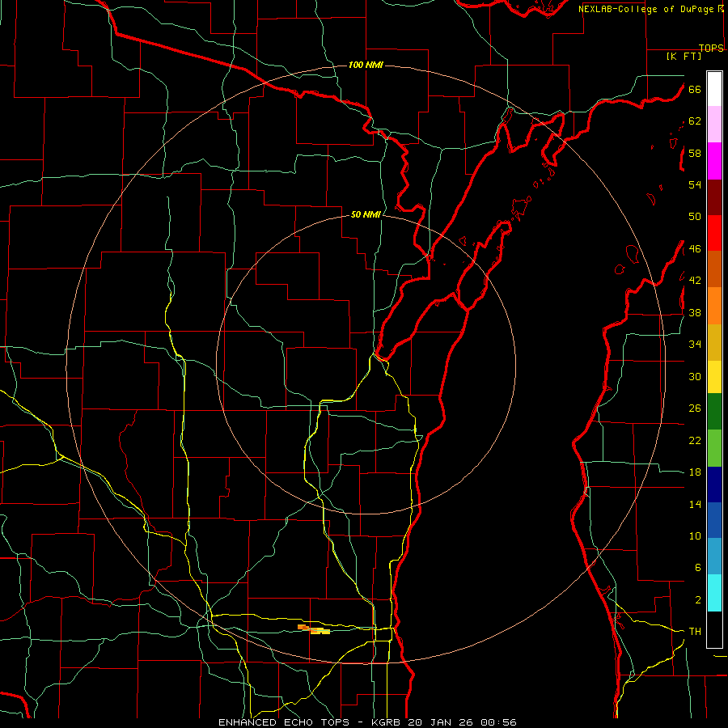Click the "54" legend value
728x728 pixels.
click(x=695, y=185)
